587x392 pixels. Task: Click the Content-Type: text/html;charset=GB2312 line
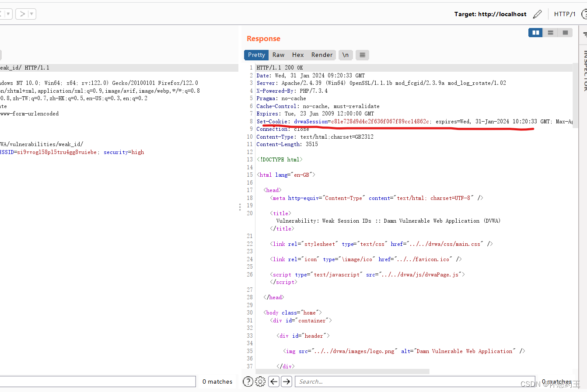315,136
